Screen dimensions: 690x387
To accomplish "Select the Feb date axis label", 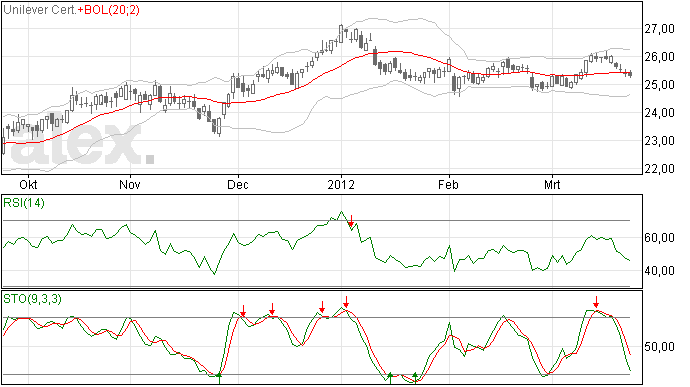I will click(x=448, y=184).
